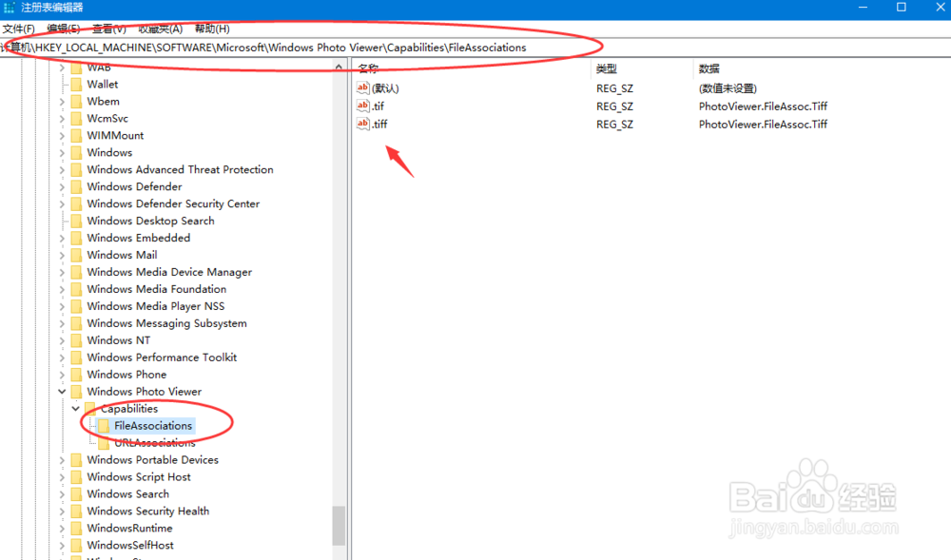
Task: Collapse the Capabilities tree node
Action: coord(74,408)
